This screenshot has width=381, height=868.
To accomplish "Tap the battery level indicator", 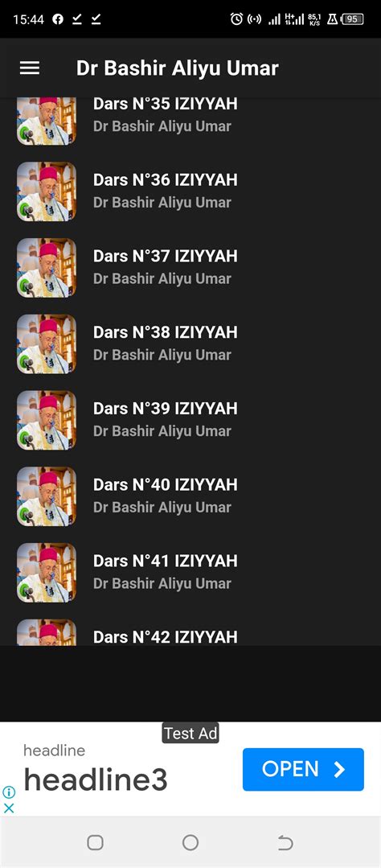I will click(x=352, y=19).
